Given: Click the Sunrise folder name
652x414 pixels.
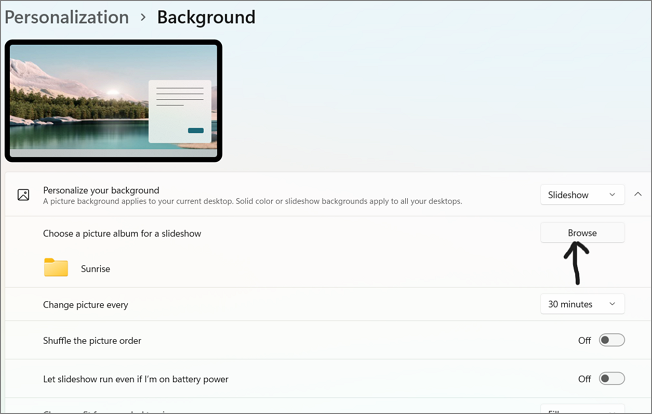Looking at the screenshot, I should tap(95, 269).
